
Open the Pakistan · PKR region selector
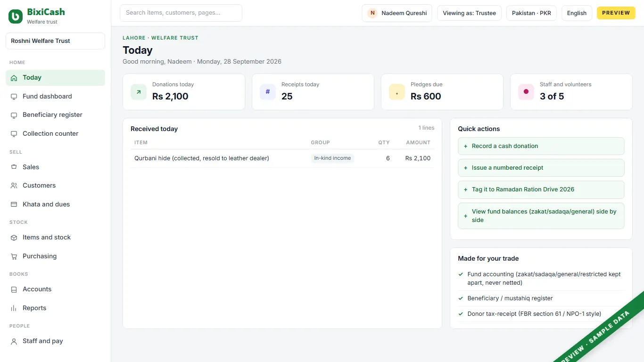tap(531, 13)
